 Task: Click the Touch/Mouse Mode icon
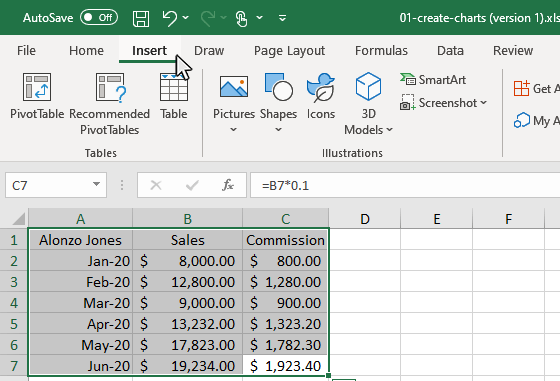click(241, 18)
